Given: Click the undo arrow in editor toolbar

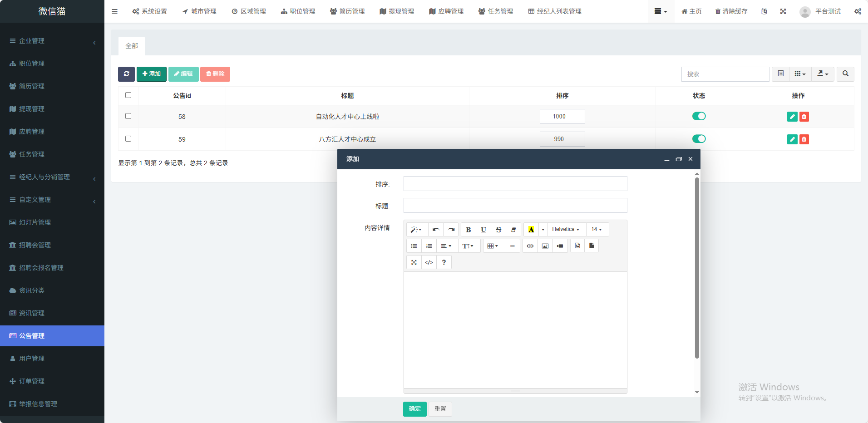Looking at the screenshot, I should [436, 230].
